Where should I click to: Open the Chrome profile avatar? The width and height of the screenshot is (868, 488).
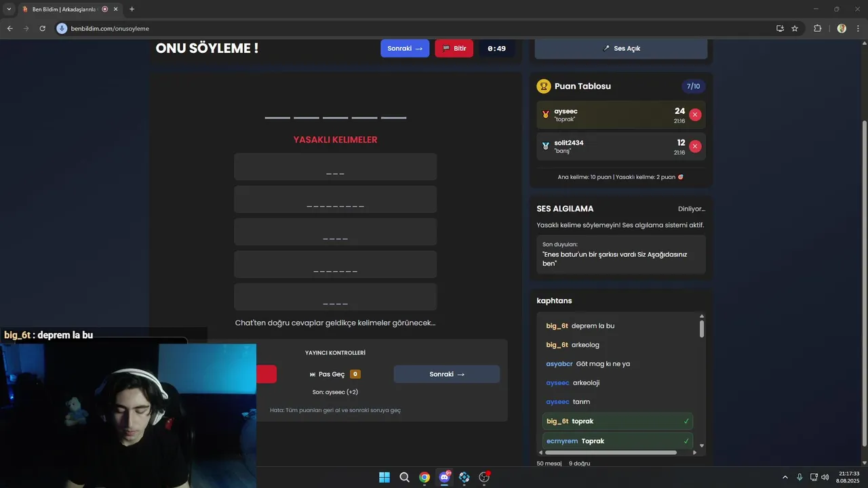point(842,28)
